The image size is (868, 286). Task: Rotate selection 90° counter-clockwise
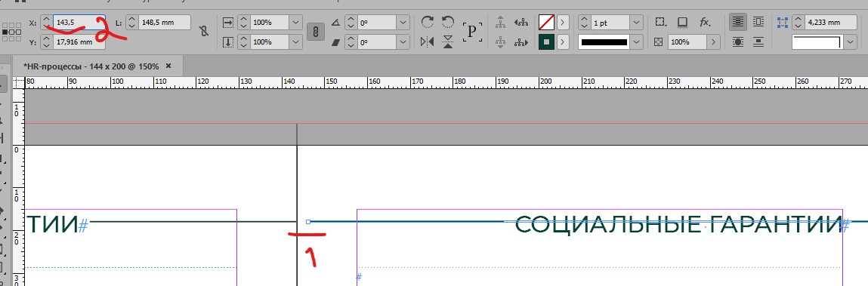click(x=448, y=22)
